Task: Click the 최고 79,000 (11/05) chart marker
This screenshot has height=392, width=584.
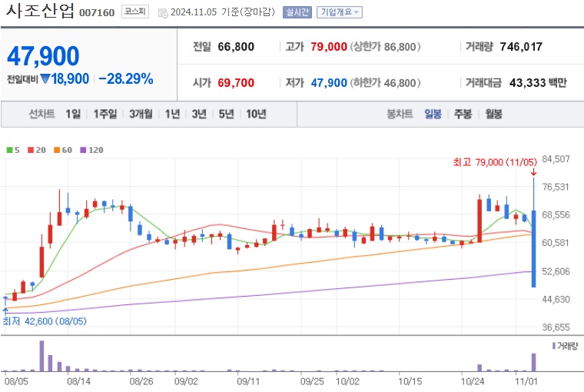Action: pos(495,162)
